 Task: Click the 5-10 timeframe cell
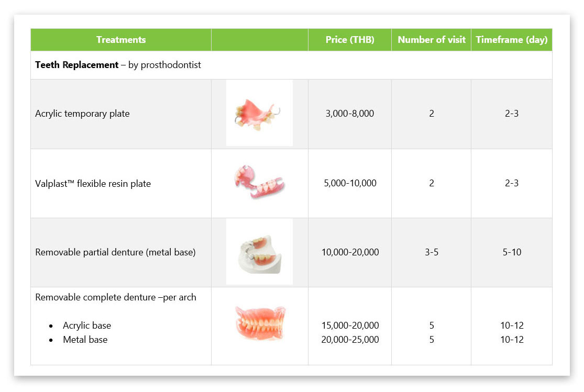pyautogui.click(x=512, y=252)
